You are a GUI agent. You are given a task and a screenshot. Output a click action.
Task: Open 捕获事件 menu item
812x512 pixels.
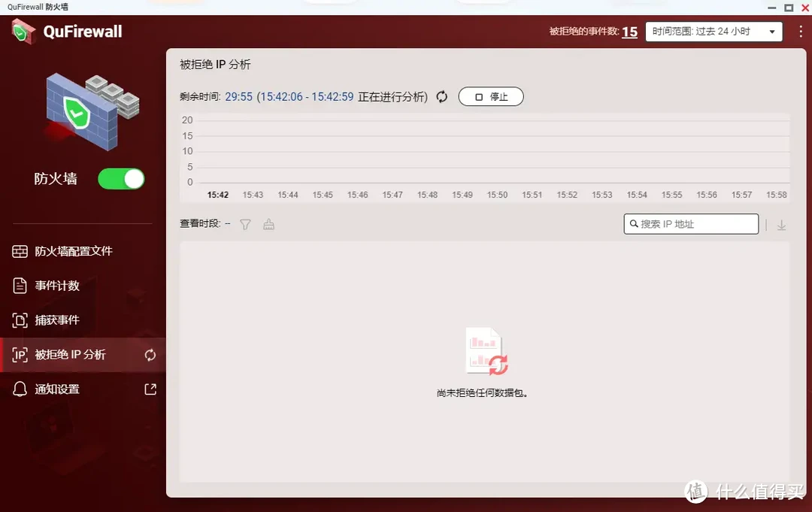[x=83, y=320]
